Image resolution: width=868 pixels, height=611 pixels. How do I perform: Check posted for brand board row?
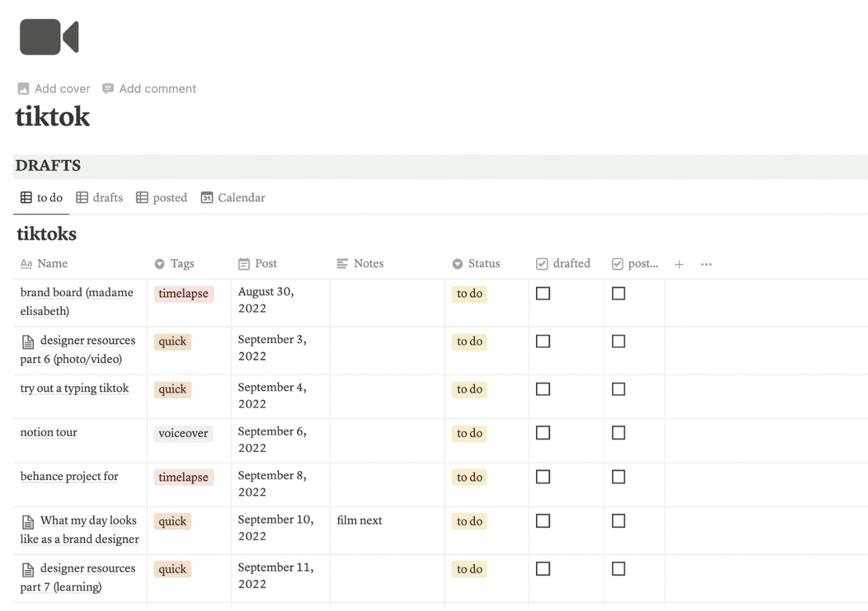point(619,293)
